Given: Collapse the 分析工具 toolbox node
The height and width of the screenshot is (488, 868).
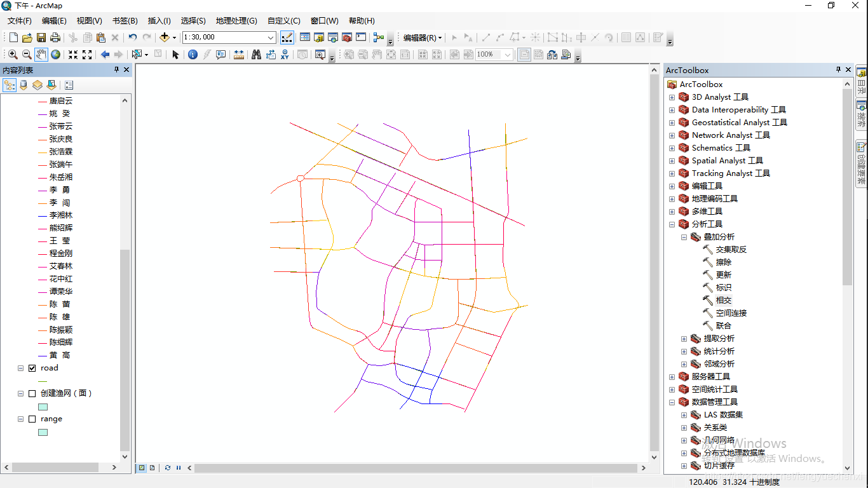Looking at the screenshot, I should click(672, 224).
